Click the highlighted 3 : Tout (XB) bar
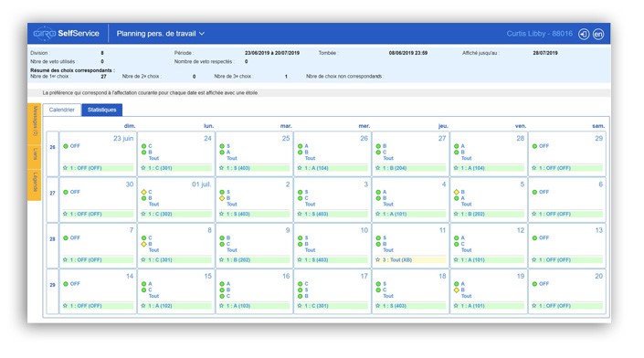644x358 pixels. (x=411, y=260)
